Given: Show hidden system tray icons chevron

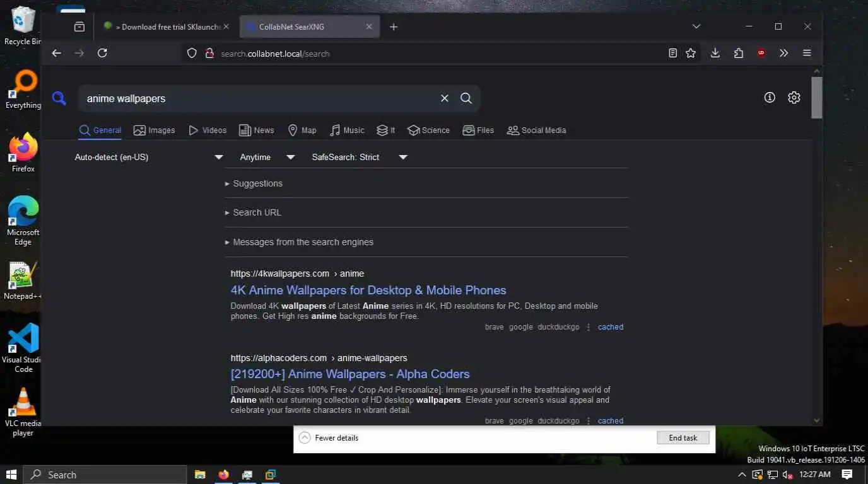Looking at the screenshot, I should click(x=742, y=475).
